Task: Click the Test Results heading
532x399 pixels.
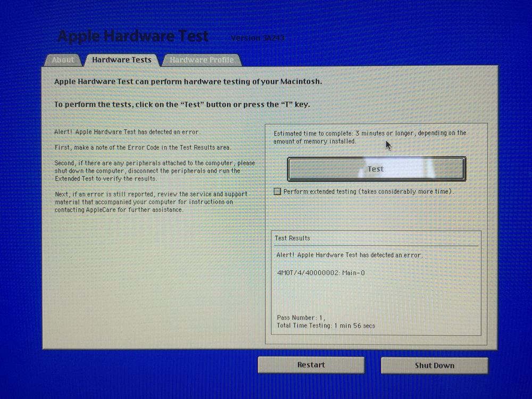Action: (292, 238)
